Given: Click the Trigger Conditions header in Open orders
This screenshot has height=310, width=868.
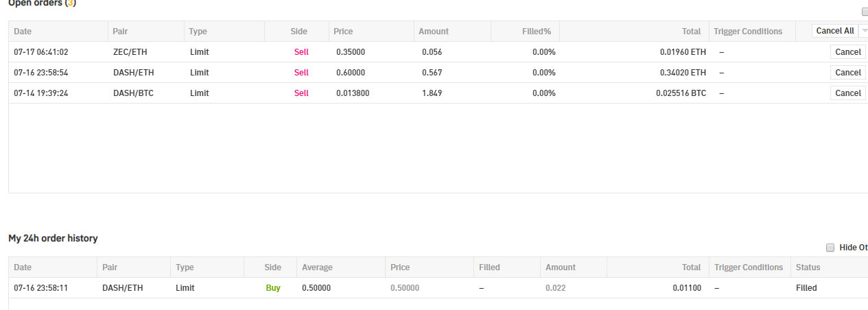Looking at the screenshot, I should tap(747, 32).
